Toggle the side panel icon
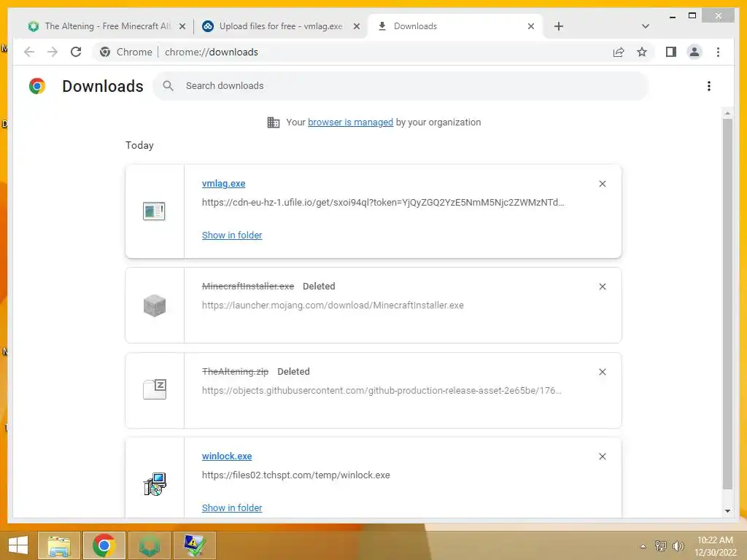 point(671,52)
